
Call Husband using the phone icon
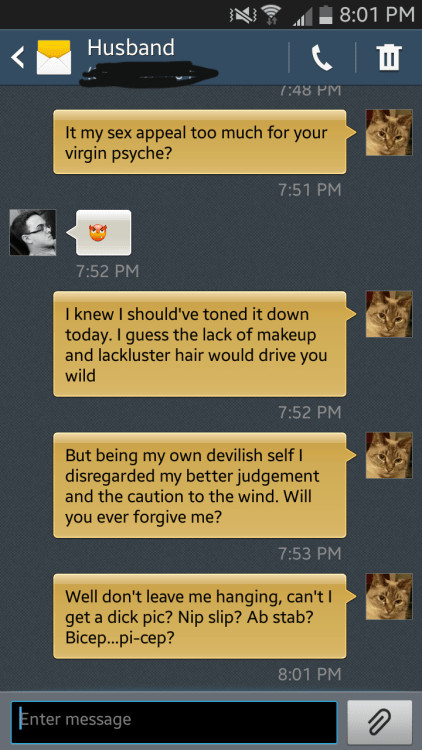click(x=322, y=58)
